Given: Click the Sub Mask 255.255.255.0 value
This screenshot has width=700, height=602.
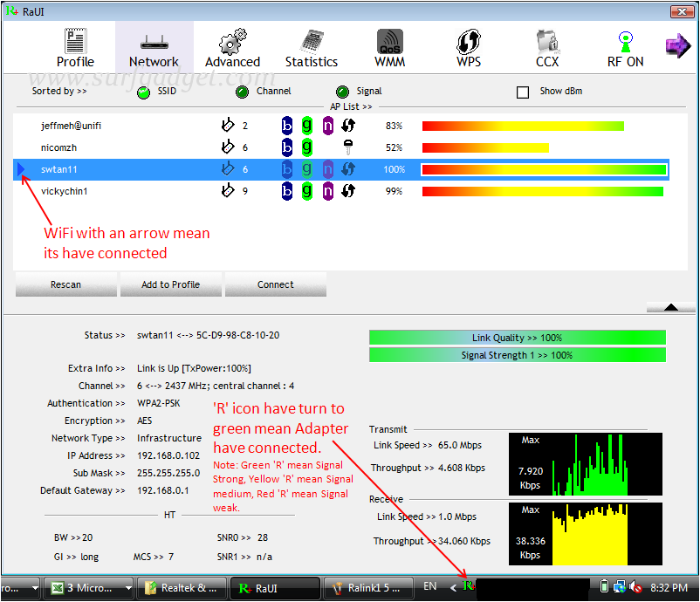Looking at the screenshot, I should tap(168, 473).
